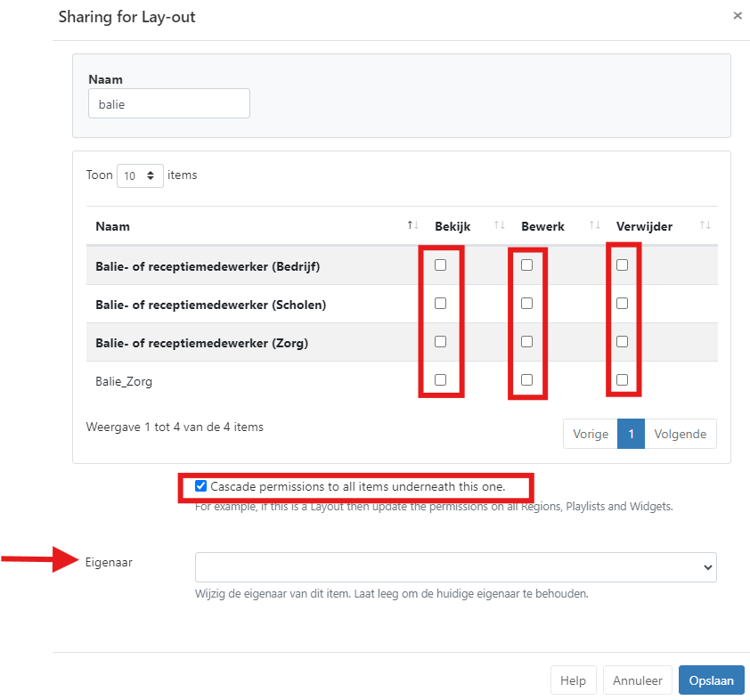Viewport: 750px width, 700px height.
Task: Open the Toon items-per-page selector
Action: click(x=140, y=175)
